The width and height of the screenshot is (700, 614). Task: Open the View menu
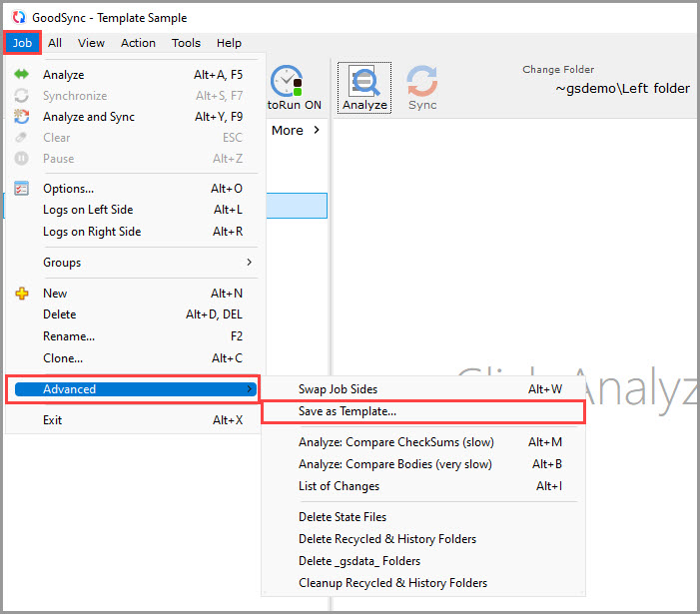point(91,43)
